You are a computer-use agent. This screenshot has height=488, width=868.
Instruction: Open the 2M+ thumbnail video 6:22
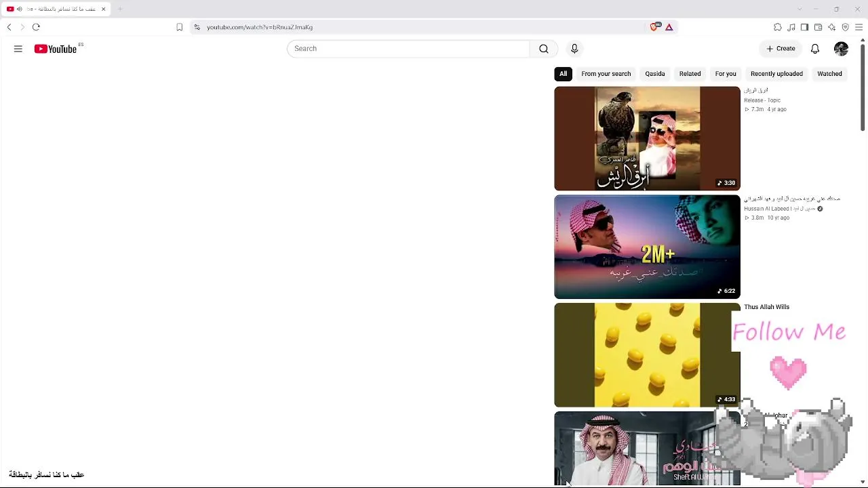647,247
